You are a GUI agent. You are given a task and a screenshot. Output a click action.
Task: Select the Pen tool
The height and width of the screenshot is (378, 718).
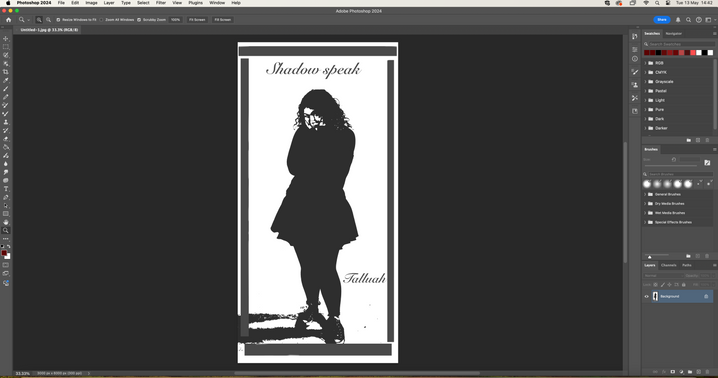coord(6,197)
